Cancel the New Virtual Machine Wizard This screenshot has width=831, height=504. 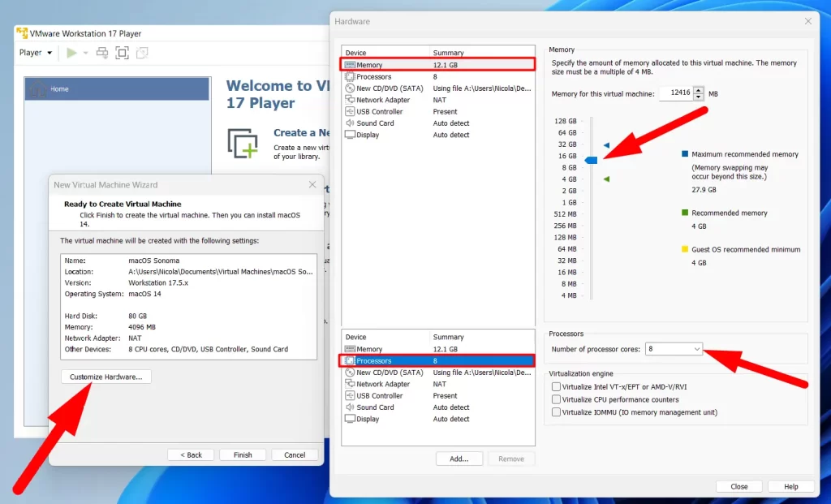click(295, 454)
